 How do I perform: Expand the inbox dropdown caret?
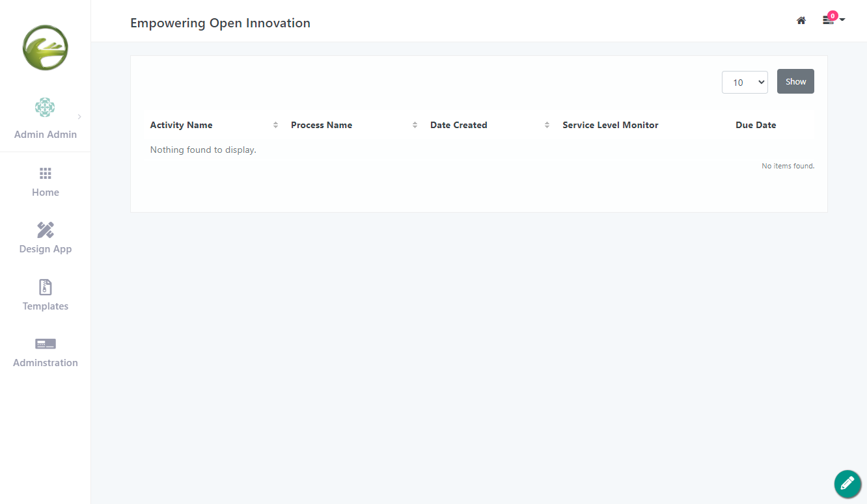pos(842,20)
